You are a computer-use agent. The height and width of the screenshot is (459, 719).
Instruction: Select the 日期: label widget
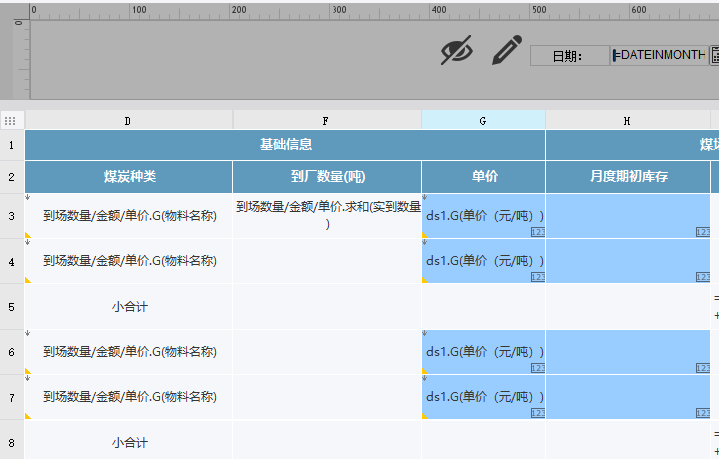click(x=570, y=55)
